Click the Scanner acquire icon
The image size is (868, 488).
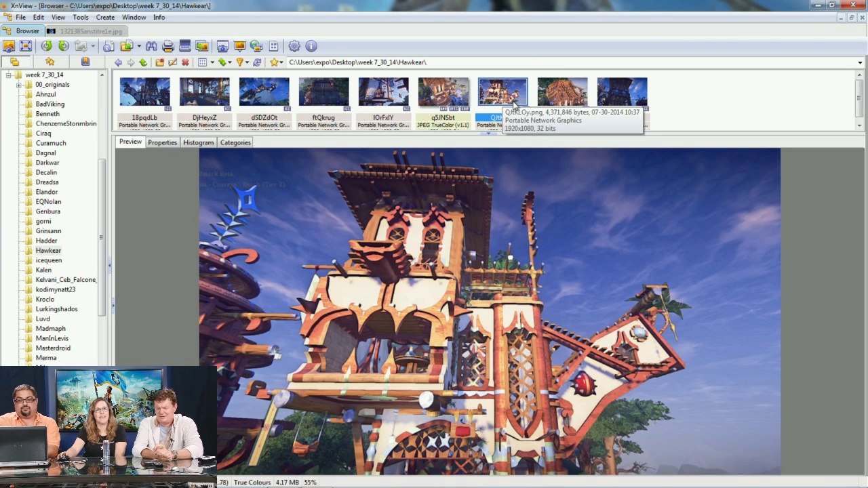[x=184, y=46]
